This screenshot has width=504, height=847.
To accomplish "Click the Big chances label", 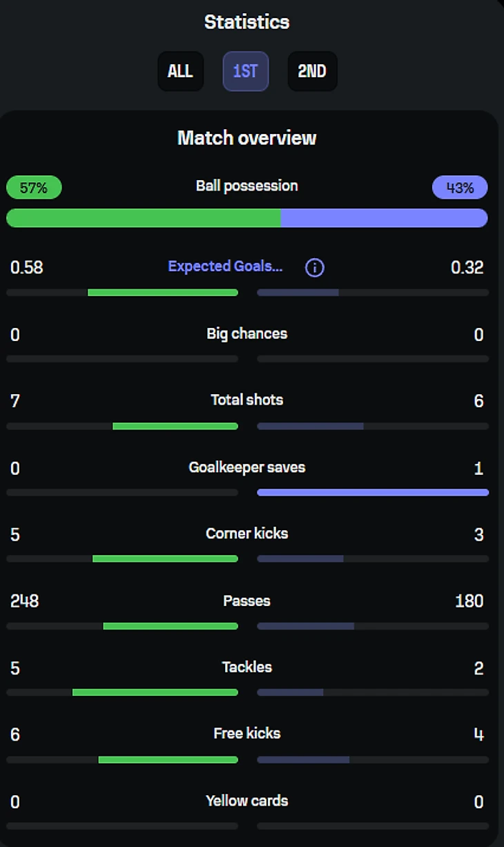I will tap(246, 334).
